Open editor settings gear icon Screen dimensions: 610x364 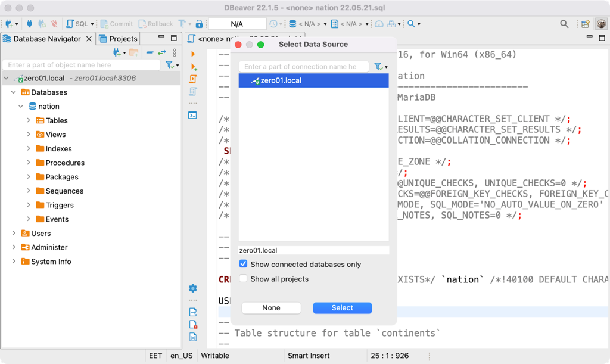click(x=193, y=288)
